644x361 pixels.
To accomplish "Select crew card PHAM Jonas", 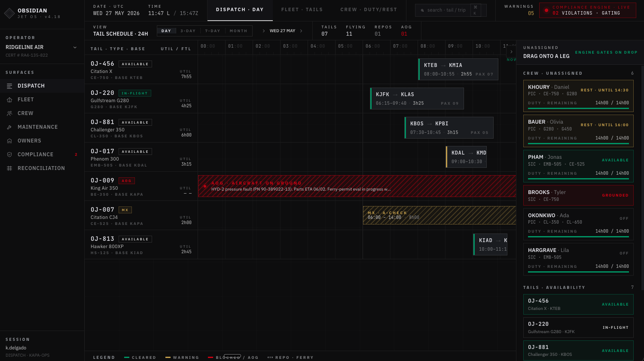I will point(578,166).
